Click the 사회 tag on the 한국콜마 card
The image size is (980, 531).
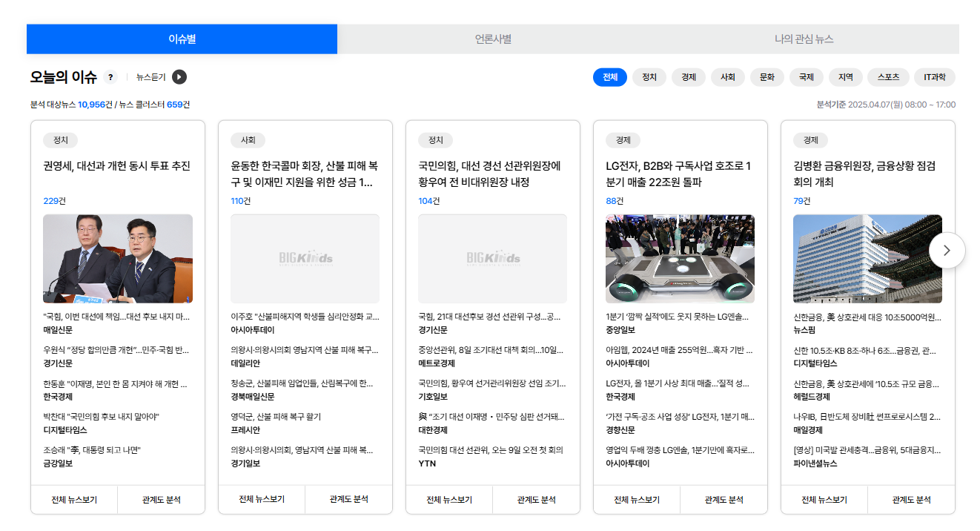click(248, 140)
